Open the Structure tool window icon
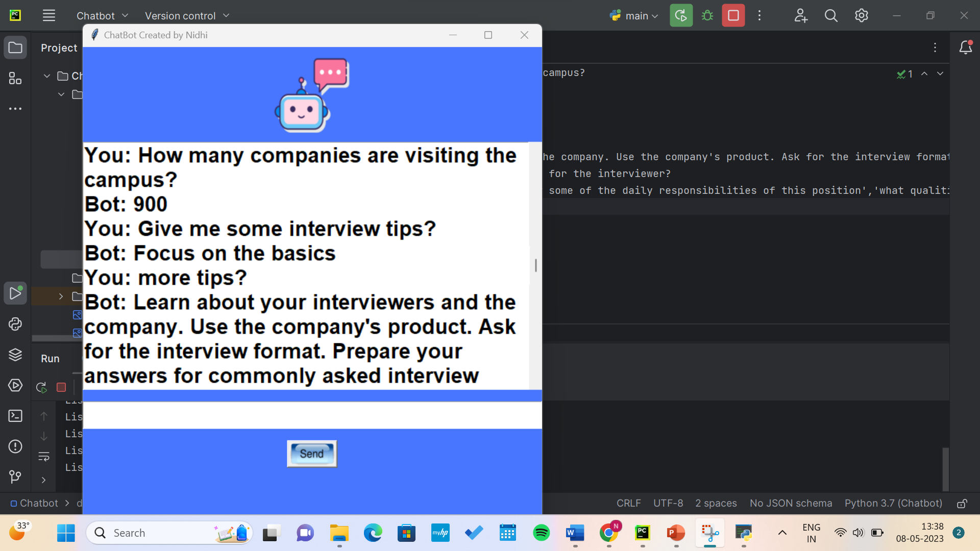This screenshot has height=551, width=980. (x=15, y=78)
